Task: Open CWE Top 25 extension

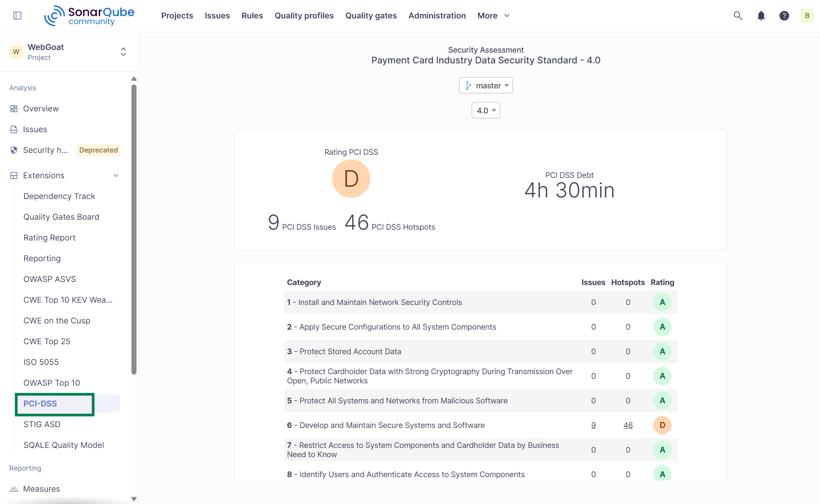Action: (47, 342)
